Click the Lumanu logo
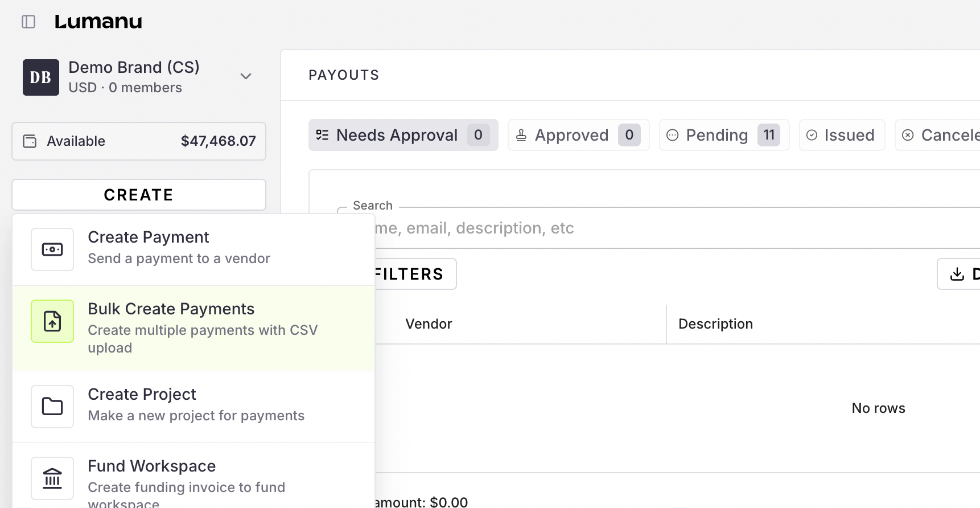This screenshot has height=508, width=980. coord(98,22)
